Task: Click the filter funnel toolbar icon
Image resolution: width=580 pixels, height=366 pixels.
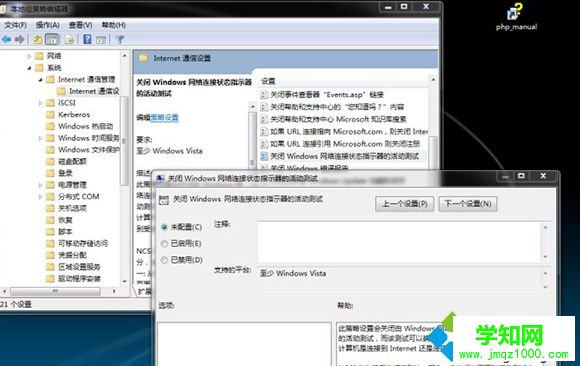Action: coord(119,39)
